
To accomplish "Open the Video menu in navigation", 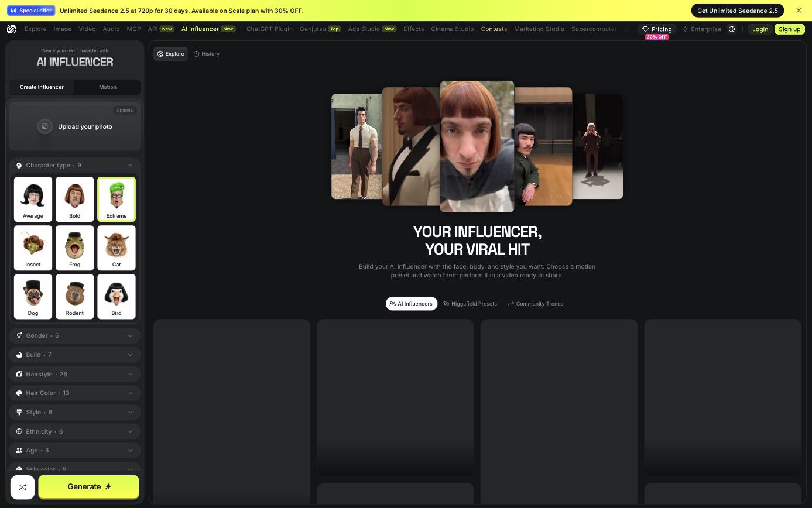I will pyautogui.click(x=87, y=29).
